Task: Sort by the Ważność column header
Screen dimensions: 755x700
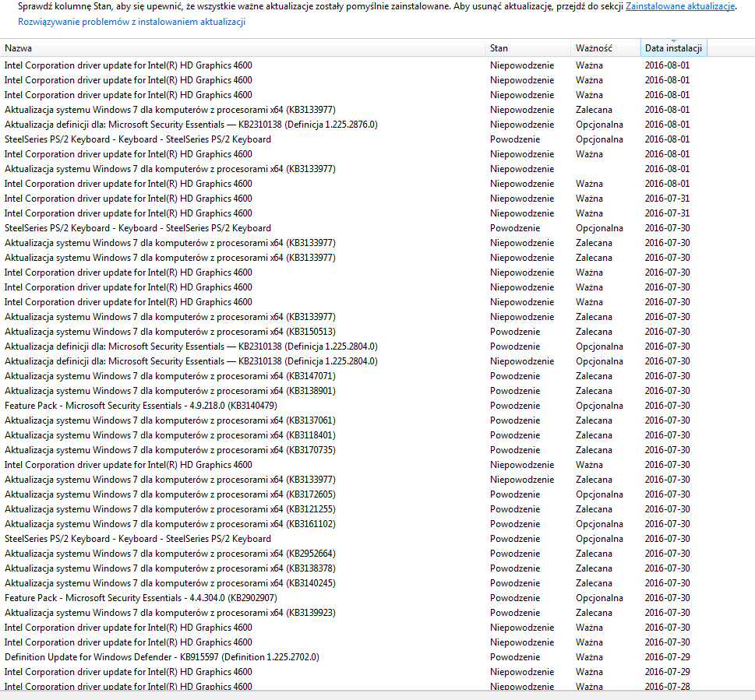Action: click(x=605, y=48)
